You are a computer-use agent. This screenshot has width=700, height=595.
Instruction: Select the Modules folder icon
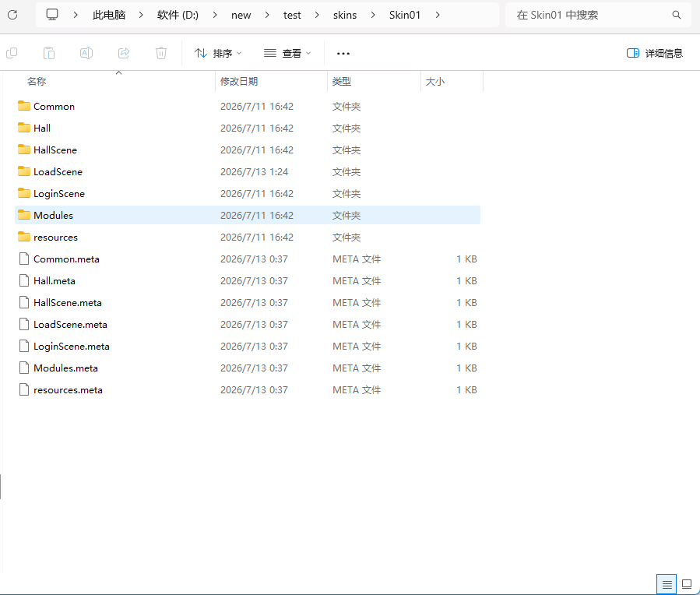[24, 215]
